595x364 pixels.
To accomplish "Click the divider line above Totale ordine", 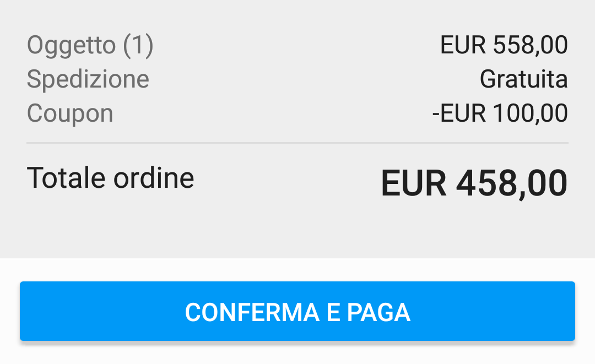I will pos(297,143).
